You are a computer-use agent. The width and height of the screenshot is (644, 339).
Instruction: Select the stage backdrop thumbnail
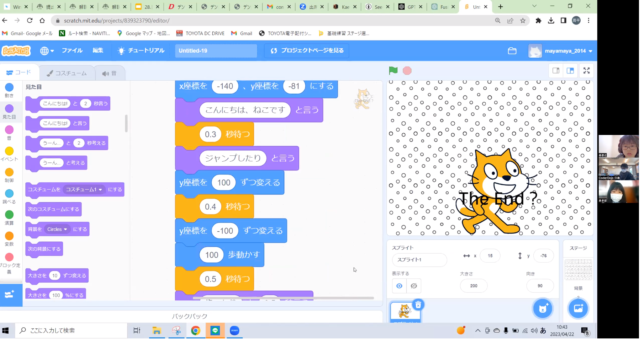click(x=578, y=269)
